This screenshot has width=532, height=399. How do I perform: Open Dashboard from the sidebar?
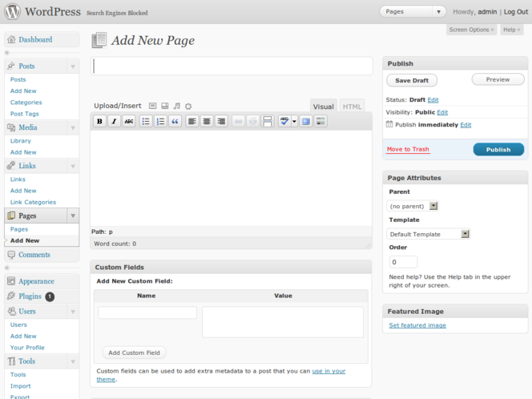click(35, 39)
